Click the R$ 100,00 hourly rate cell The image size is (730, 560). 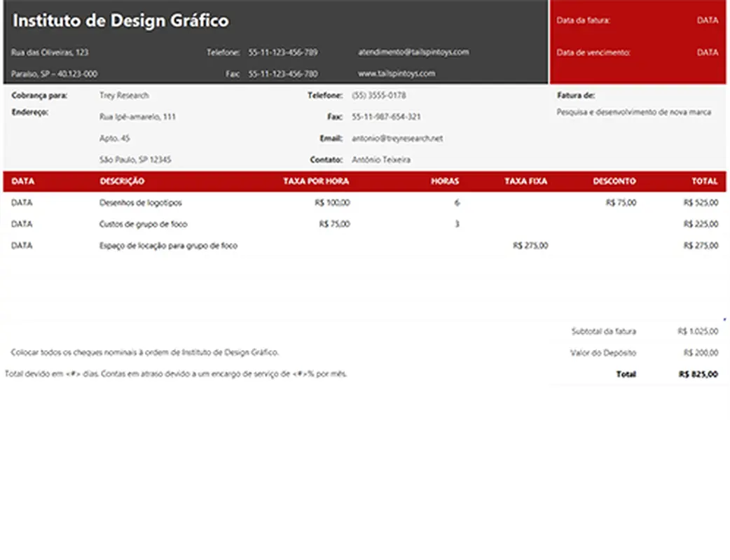click(333, 203)
